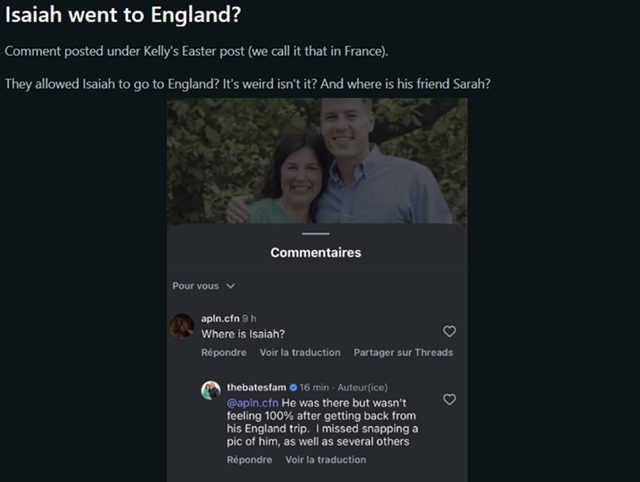This screenshot has height=482, width=640.
Task: Open the couple photo above comments
Action: 317,161
